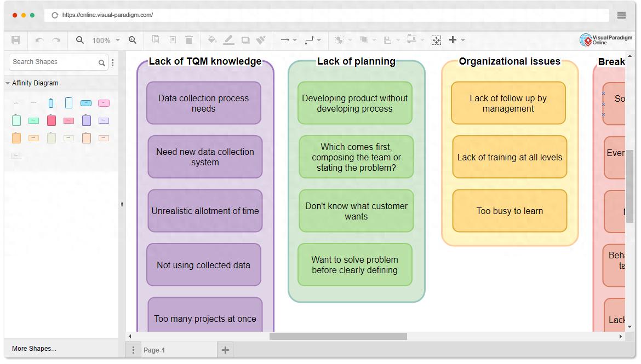641x364 pixels.
Task: Open the page options three-dot menu
Action: [x=133, y=350]
